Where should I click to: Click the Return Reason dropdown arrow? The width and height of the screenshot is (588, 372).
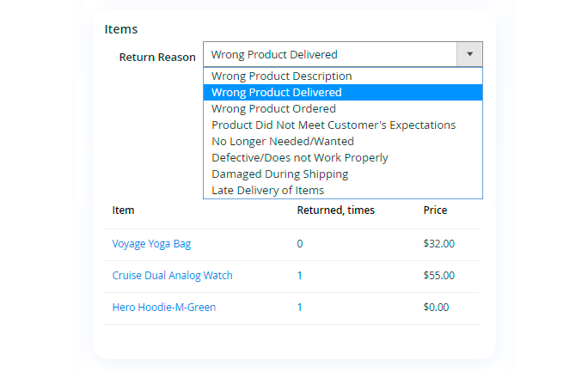coord(469,54)
